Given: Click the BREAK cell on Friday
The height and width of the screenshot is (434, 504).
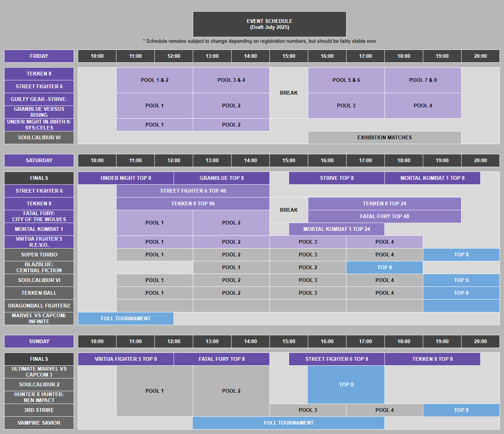Looking at the screenshot, I should [289, 93].
